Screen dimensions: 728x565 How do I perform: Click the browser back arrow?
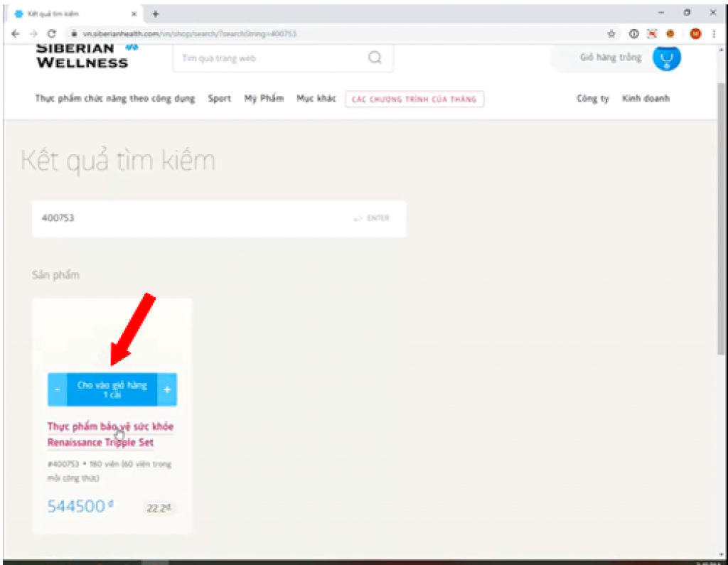16,33
